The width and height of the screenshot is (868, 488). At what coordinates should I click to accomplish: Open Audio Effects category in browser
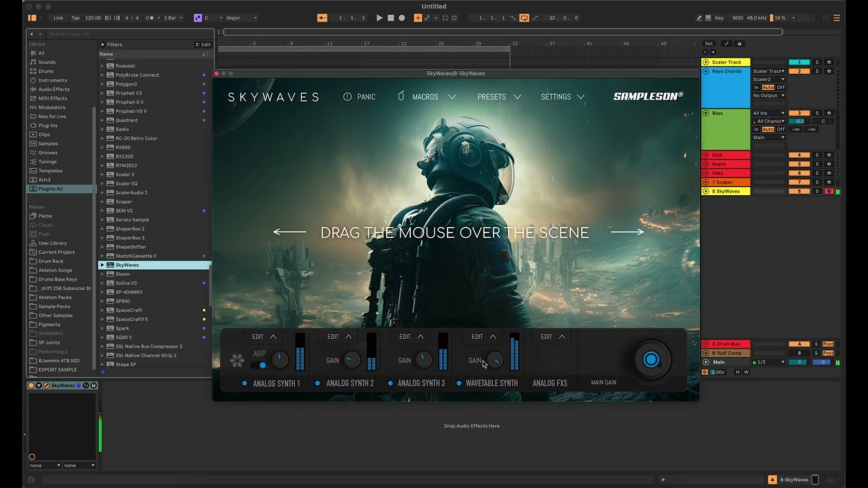[x=54, y=89]
